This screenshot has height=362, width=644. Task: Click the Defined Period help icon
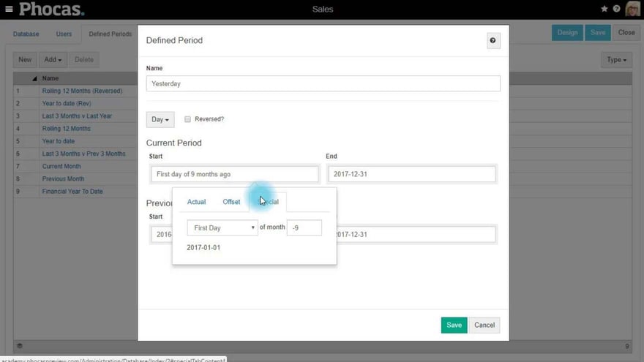tap(493, 41)
